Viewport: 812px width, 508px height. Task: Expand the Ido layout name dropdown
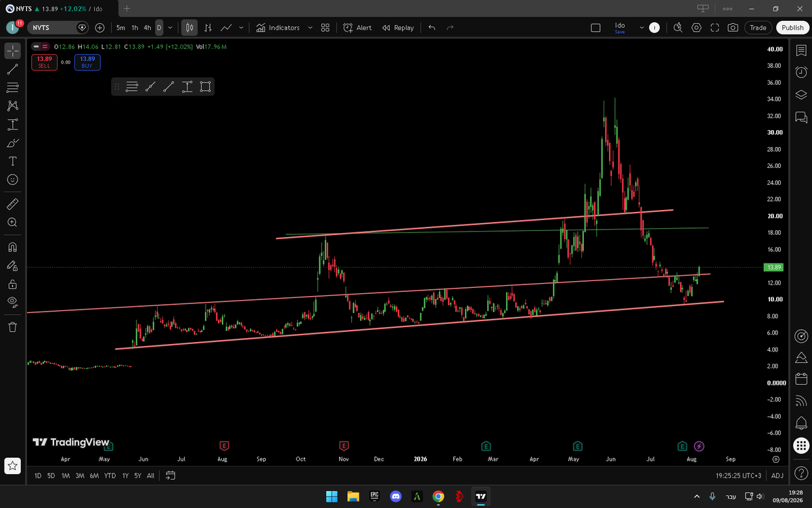tap(641, 28)
